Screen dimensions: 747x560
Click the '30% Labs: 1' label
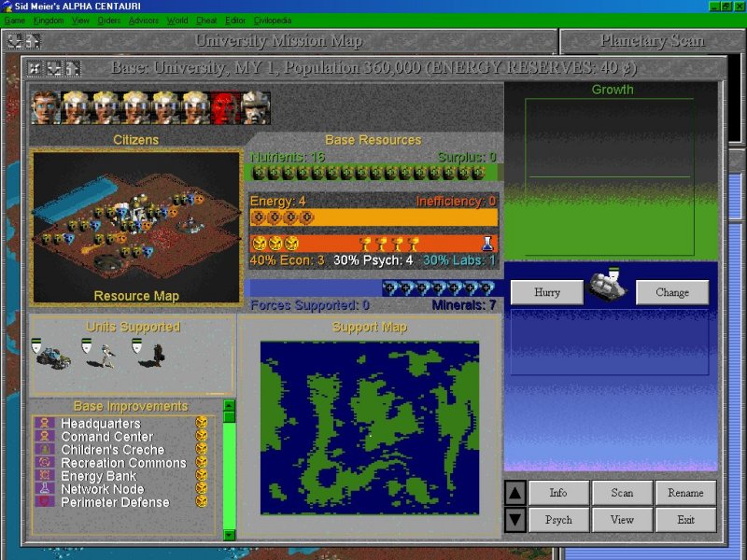click(459, 260)
